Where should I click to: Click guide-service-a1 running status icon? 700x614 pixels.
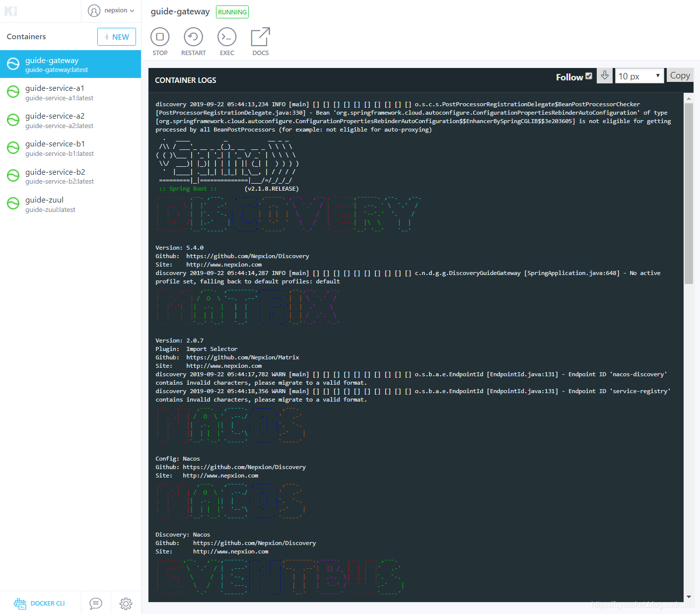pos(13,92)
